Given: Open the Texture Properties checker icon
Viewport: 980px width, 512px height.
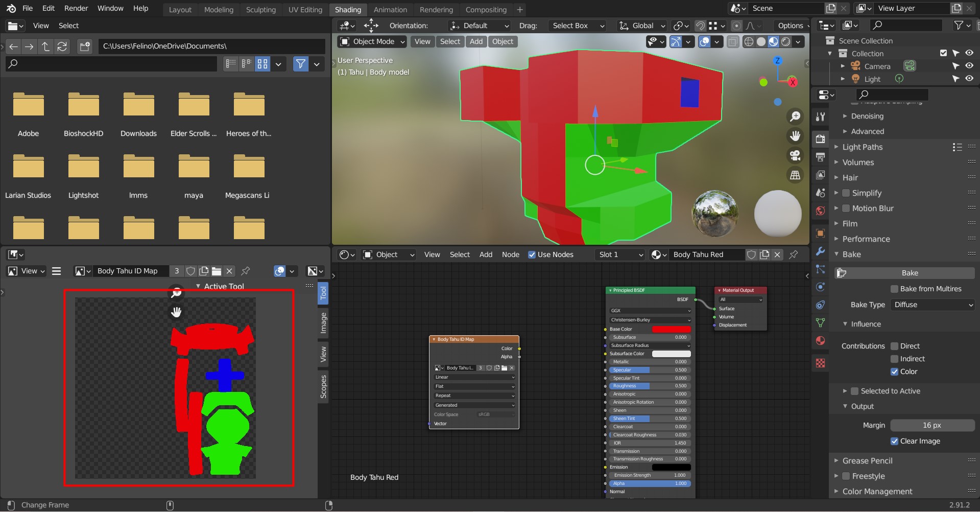Looking at the screenshot, I should pos(820,363).
